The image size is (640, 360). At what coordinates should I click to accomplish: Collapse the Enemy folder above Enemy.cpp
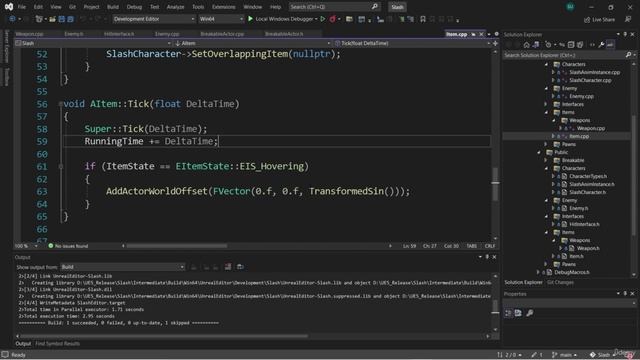(x=547, y=88)
